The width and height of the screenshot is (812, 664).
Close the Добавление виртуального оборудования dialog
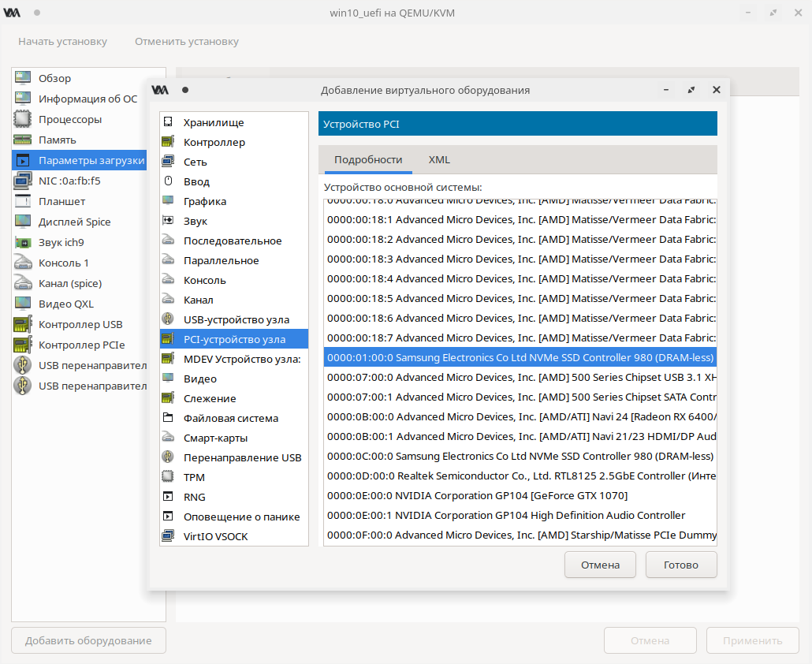click(x=716, y=90)
